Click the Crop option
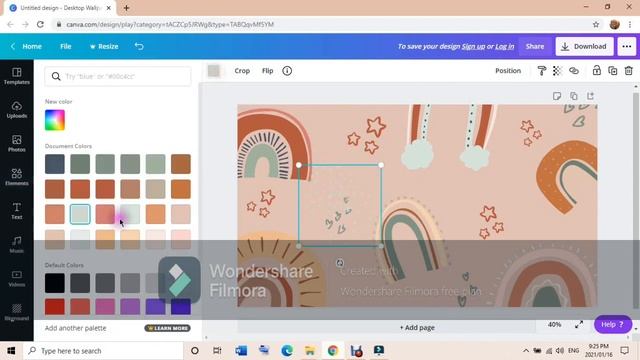 (x=242, y=71)
